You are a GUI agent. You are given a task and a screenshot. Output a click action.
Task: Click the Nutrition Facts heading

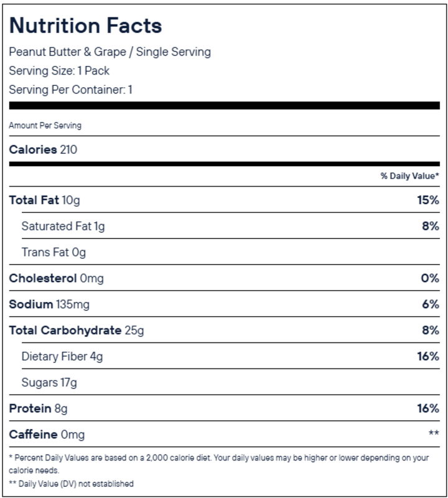pos(85,26)
